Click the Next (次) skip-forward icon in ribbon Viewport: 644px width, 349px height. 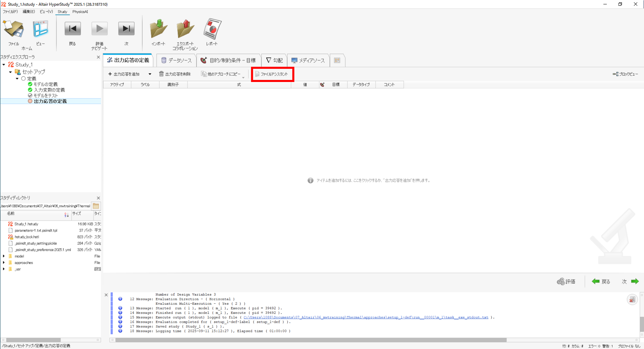coord(126,29)
